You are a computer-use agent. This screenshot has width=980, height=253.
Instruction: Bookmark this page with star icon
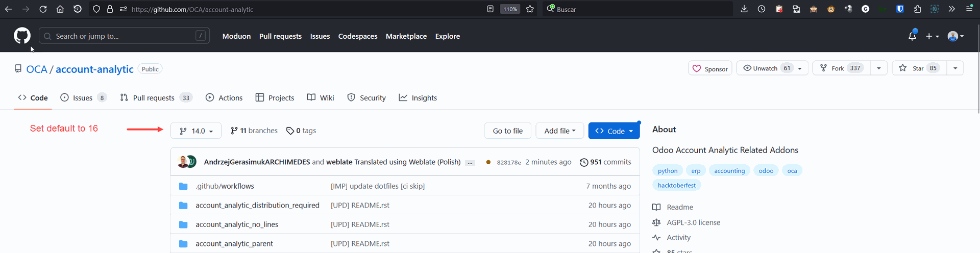pyautogui.click(x=530, y=9)
